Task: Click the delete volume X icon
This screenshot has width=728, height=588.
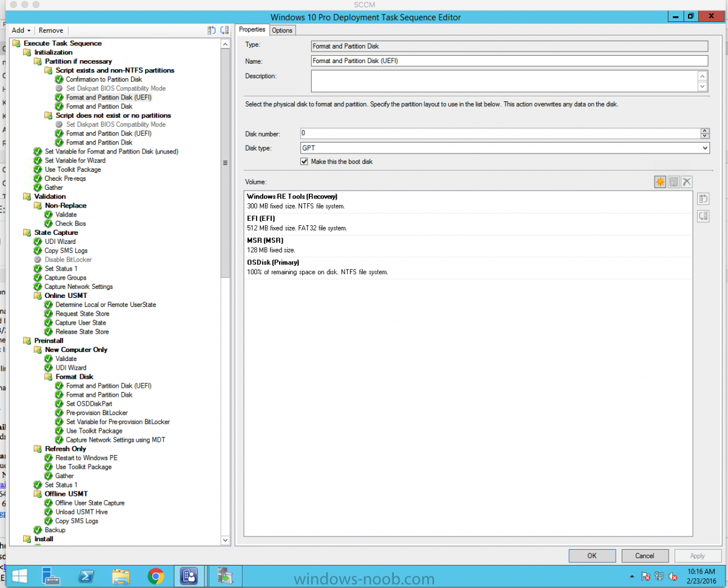Action: coord(687,182)
